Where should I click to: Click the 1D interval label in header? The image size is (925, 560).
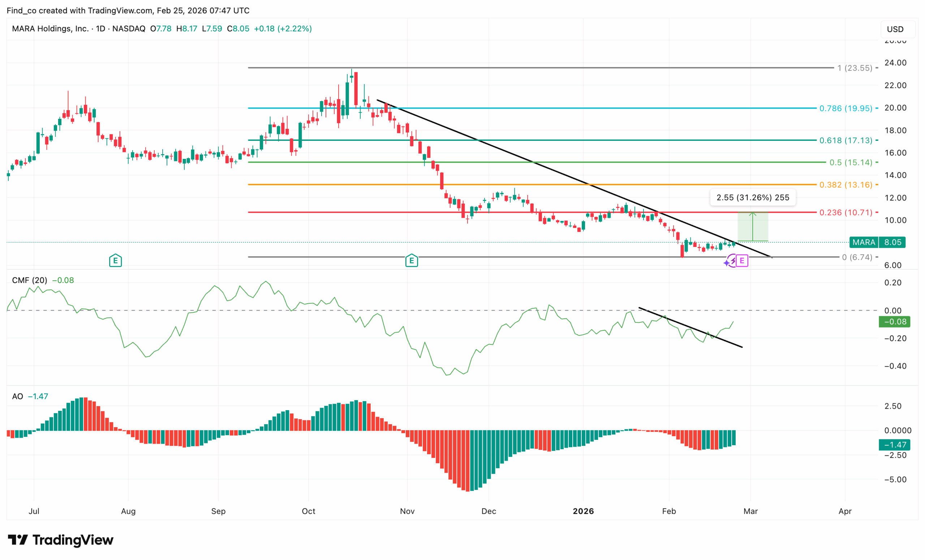(100, 29)
